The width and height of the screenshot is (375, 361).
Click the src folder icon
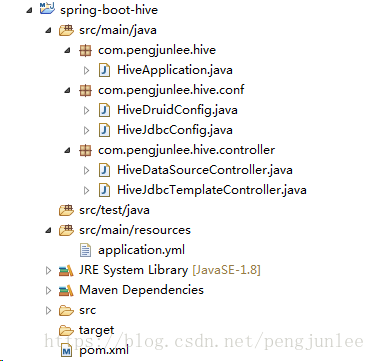coord(66,311)
